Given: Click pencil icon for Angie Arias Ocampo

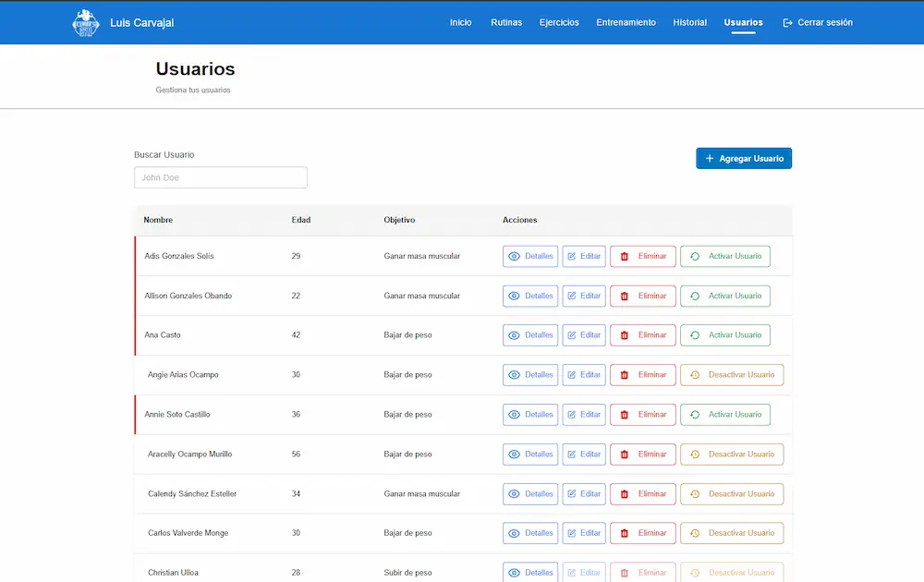Looking at the screenshot, I should 571,375.
